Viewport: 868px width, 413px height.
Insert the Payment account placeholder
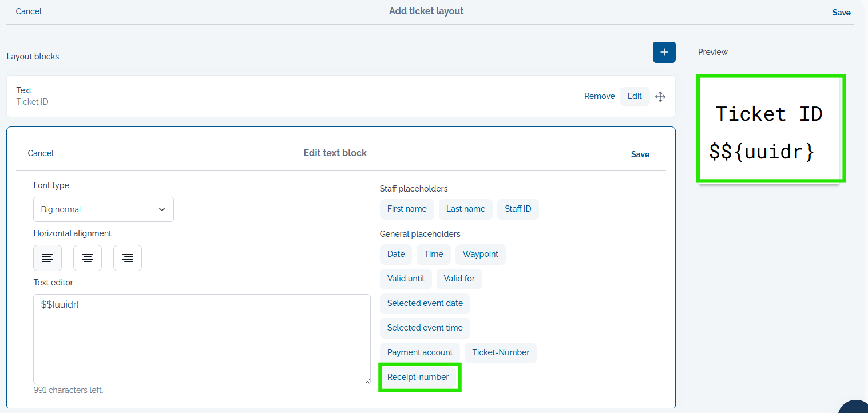(x=420, y=352)
